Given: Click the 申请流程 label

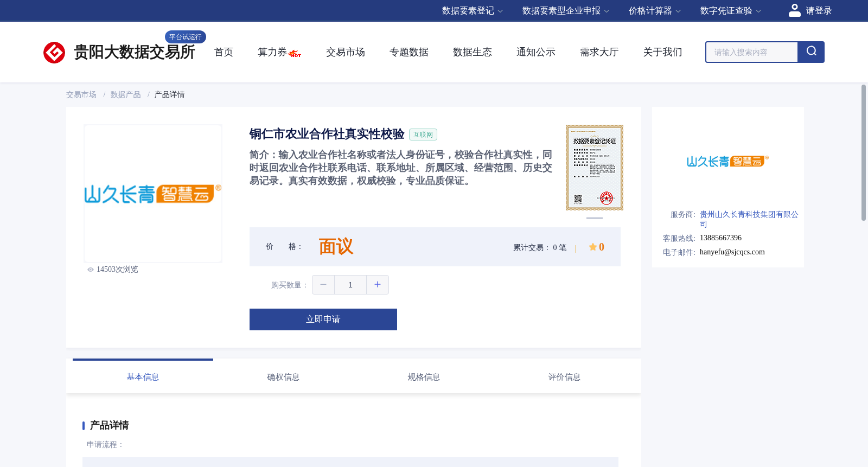Looking at the screenshot, I should point(105,445).
